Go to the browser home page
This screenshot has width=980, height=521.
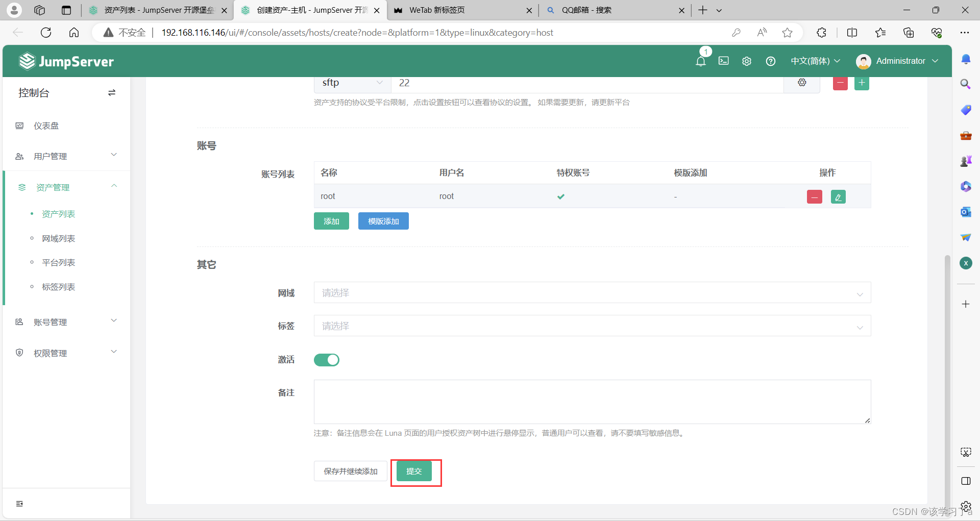(74, 33)
